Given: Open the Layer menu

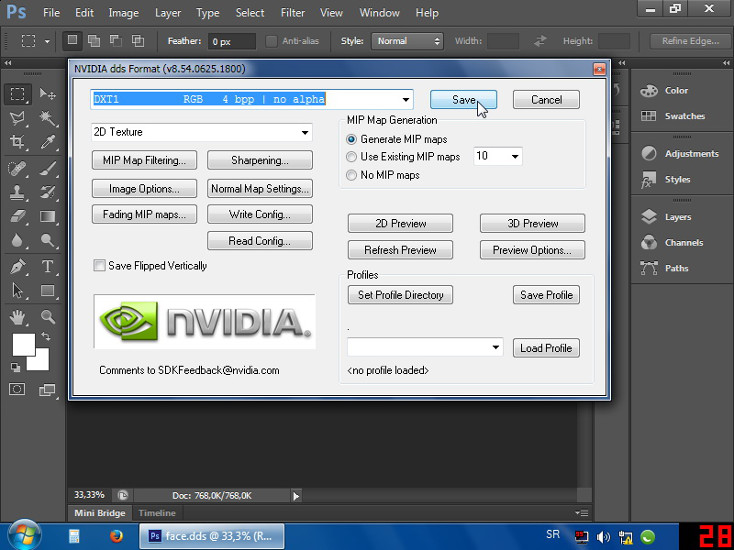Looking at the screenshot, I should pos(168,13).
